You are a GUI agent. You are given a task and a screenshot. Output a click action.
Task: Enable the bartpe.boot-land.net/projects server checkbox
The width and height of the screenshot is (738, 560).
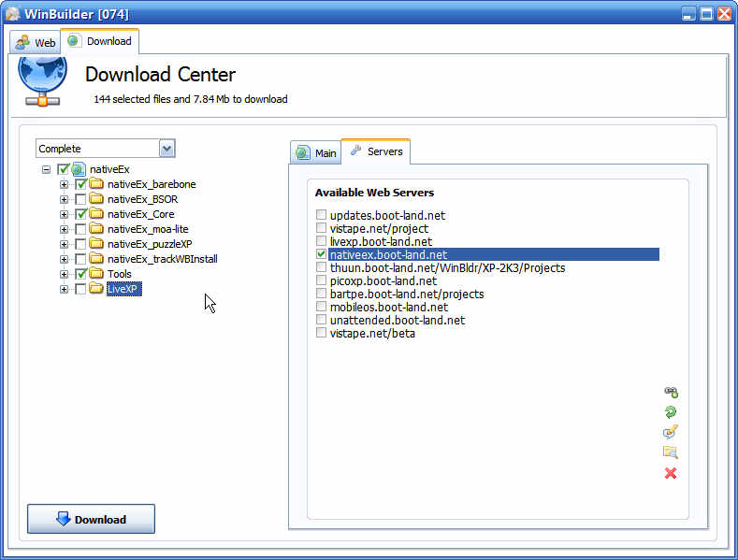321,294
